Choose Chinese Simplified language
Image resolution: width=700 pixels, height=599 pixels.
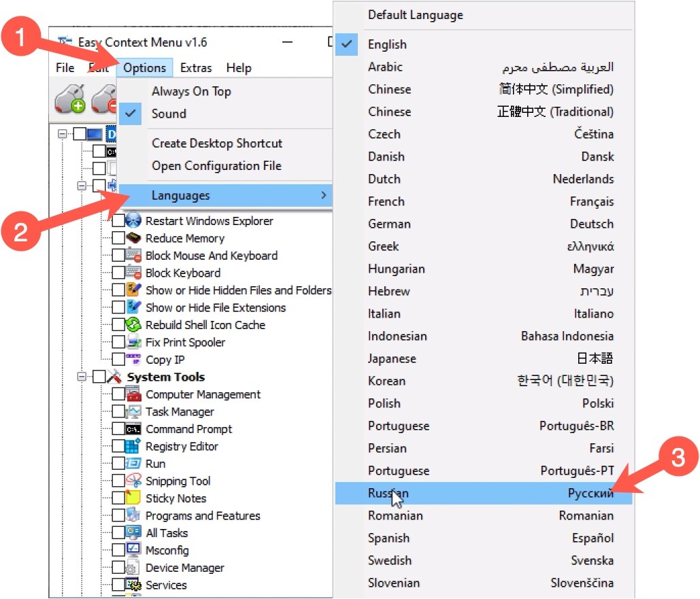click(x=484, y=89)
